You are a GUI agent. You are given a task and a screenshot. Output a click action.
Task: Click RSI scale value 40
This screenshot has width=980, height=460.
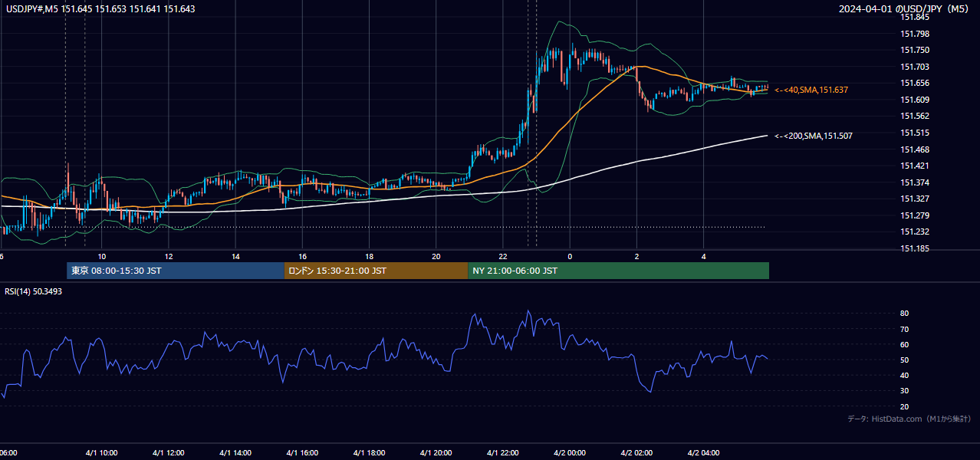click(905, 375)
